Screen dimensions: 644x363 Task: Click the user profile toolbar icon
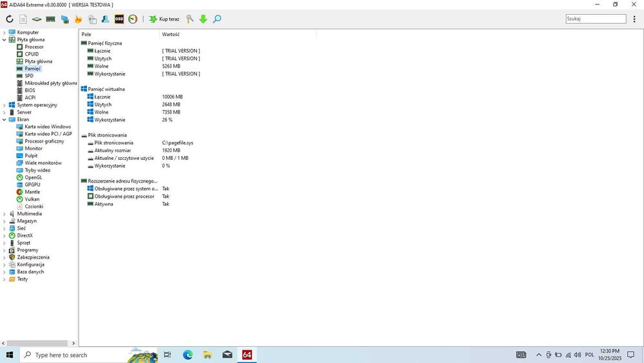[x=105, y=19]
